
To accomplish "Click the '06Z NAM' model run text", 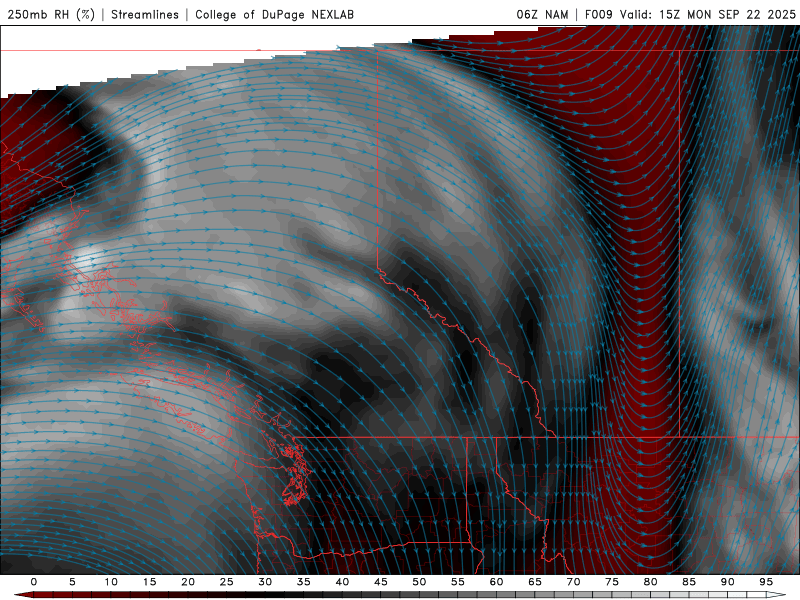I will (x=542, y=14).
